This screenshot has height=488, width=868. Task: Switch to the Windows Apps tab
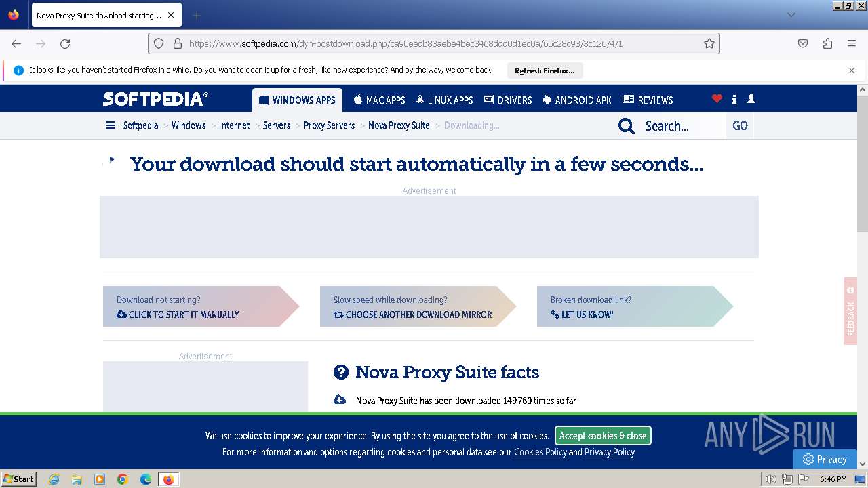tap(297, 100)
